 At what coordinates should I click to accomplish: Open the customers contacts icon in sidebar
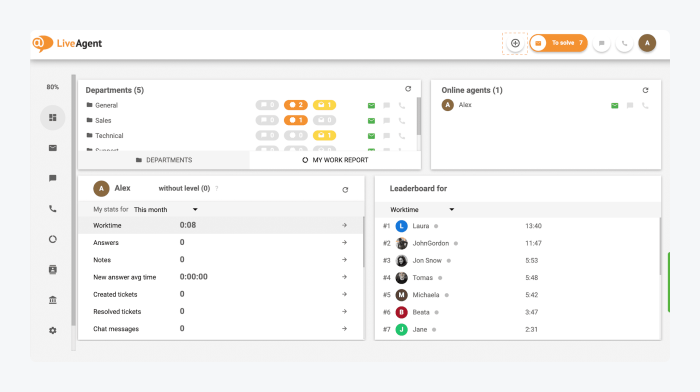tap(53, 269)
